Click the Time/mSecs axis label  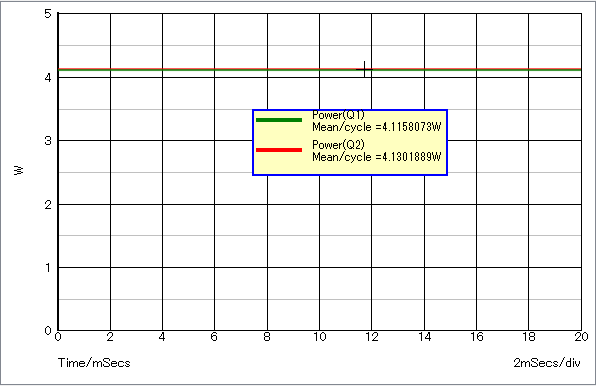coord(94,363)
